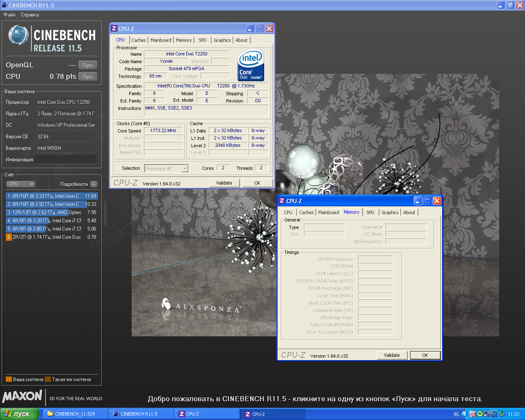Viewport: 525px width, 420px height.
Task: Run the OpenGL test with Пуск
Action: [88, 65]
